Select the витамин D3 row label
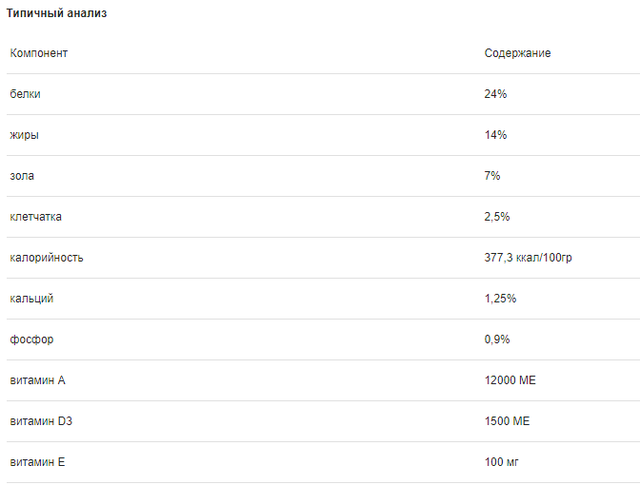The image size is (640, 485). [x=41, y=421]
